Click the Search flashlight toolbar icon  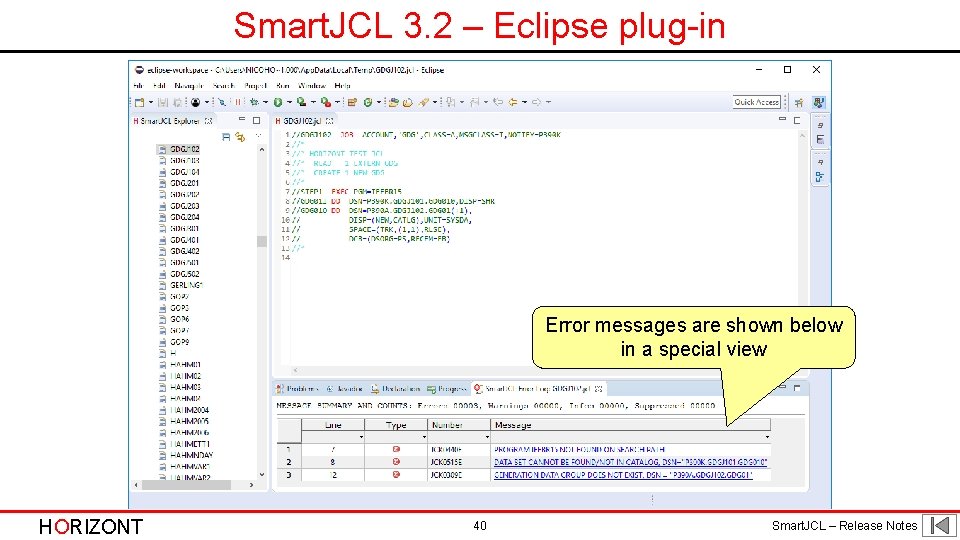(424, 102)
